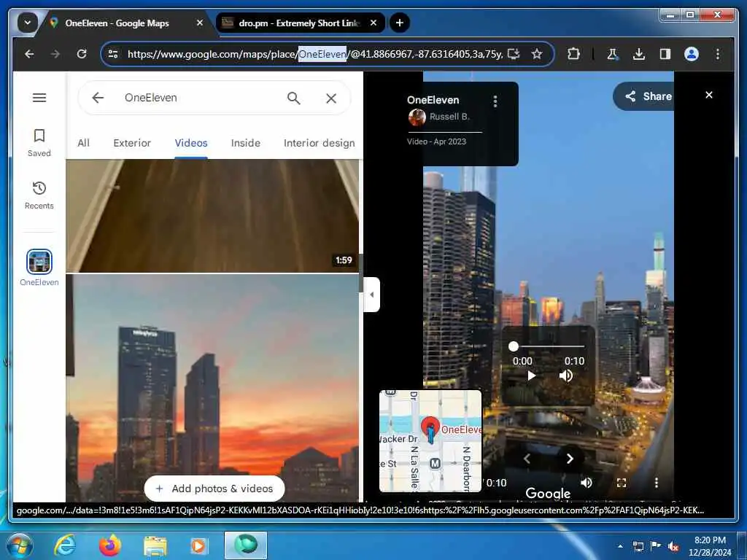
Task: Open the 1:59 video thumbnail
Action: (212, 216)
